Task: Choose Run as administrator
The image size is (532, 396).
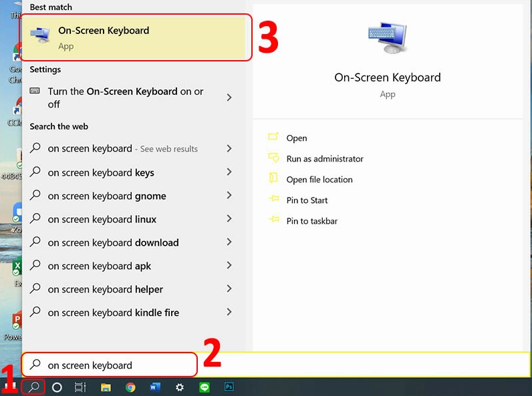Action: tap(325, 159)
